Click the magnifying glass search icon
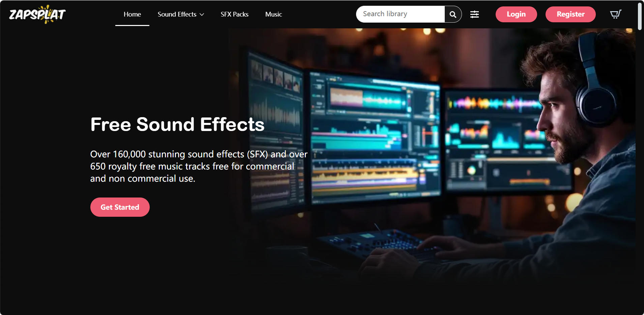Screen dimensions: 644x315 coord(453,14)
